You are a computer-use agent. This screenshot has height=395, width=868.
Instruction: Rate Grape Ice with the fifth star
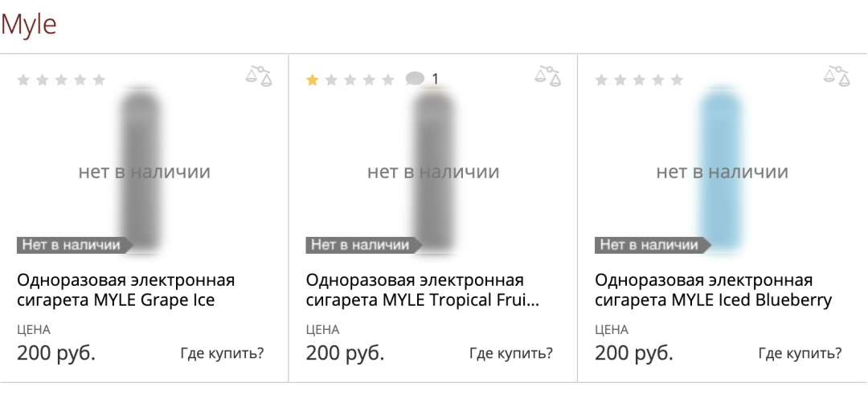[99, 80]
